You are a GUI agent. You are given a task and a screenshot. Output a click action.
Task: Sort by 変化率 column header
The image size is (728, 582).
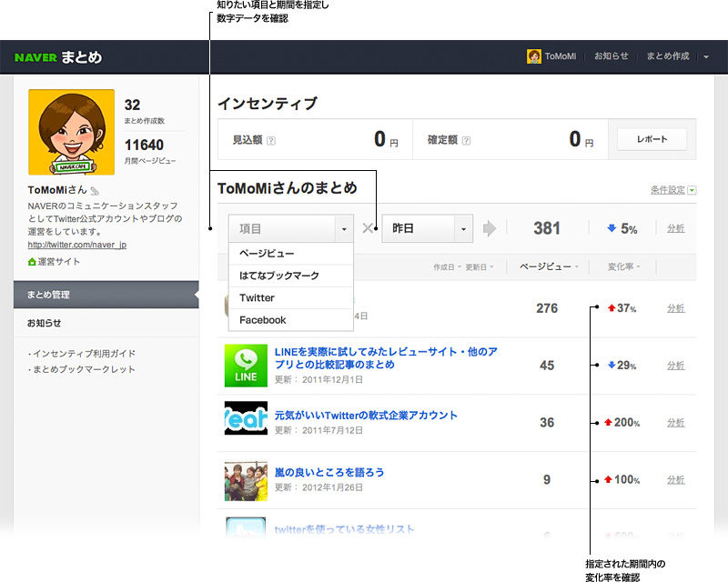[x=624, y=266]
